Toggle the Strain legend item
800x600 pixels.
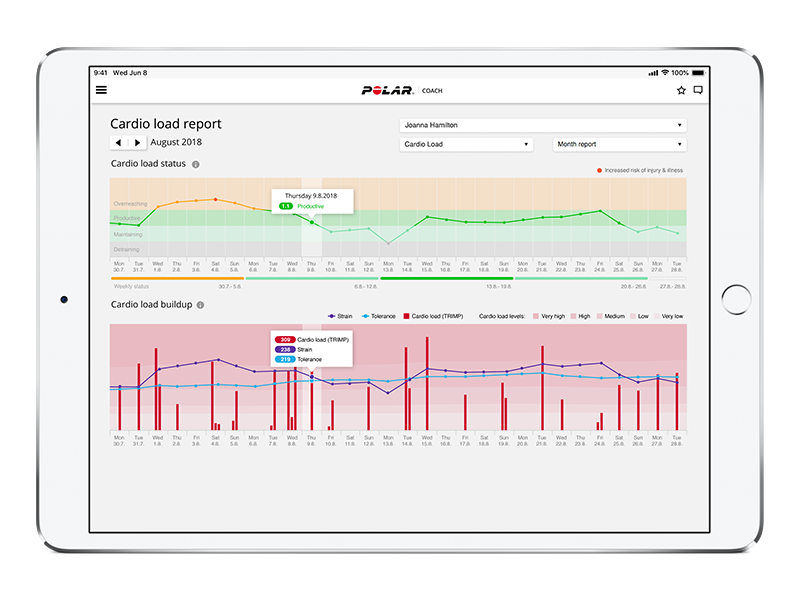[340, 316]
